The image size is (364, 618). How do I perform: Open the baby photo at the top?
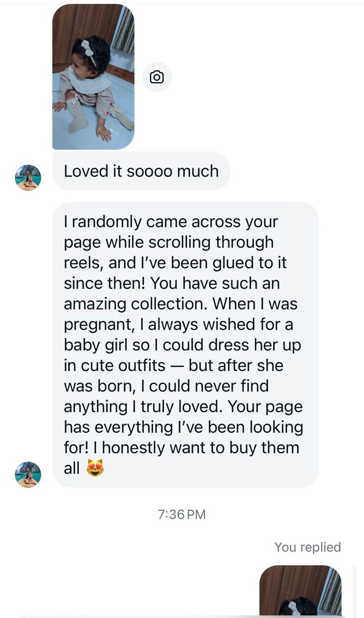coord(93,76)
